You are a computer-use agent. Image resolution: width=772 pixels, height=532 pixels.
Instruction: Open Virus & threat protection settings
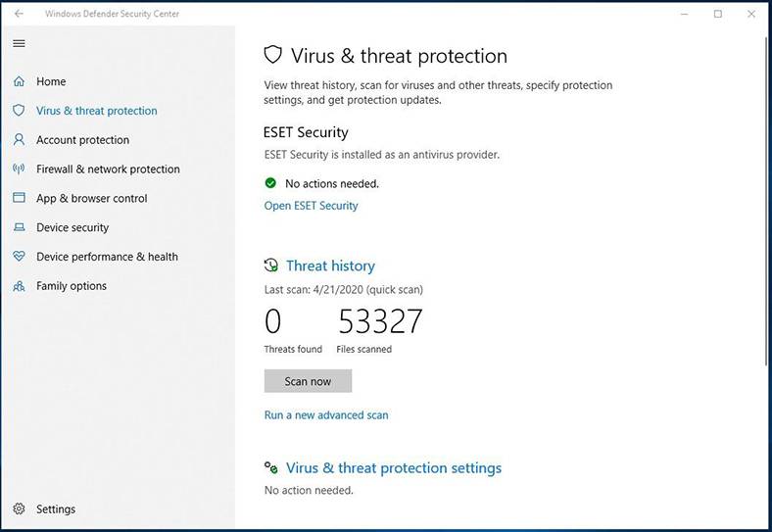393,468
